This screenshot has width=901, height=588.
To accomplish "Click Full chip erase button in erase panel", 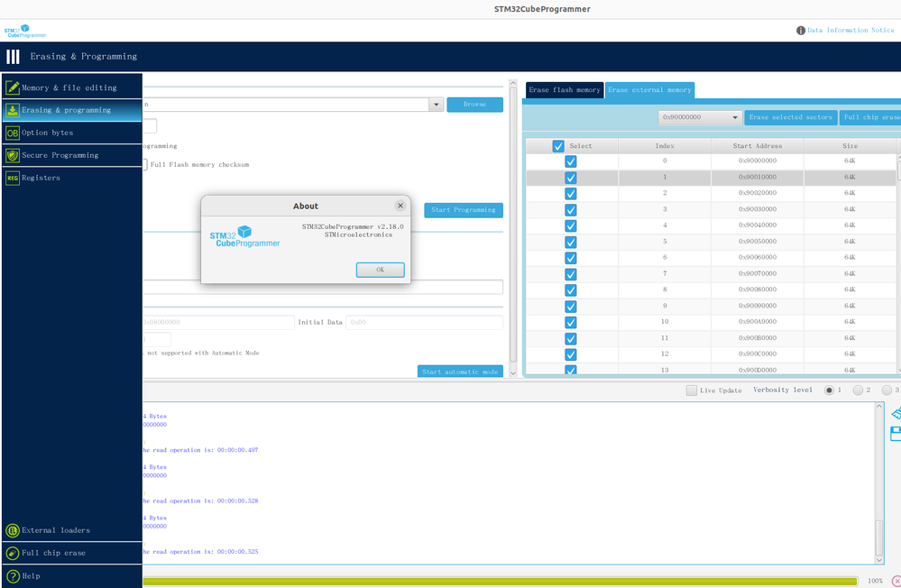I will click(870, 117).
